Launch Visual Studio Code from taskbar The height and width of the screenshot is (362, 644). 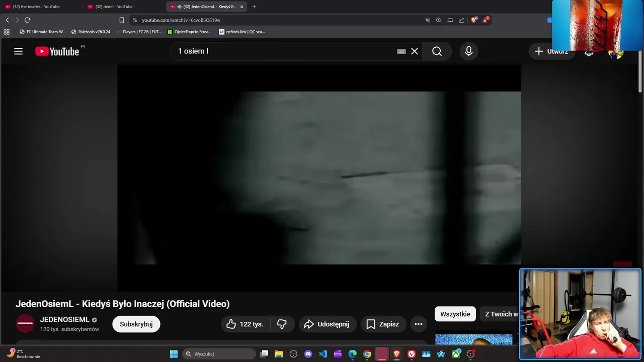tap(323, 354)
